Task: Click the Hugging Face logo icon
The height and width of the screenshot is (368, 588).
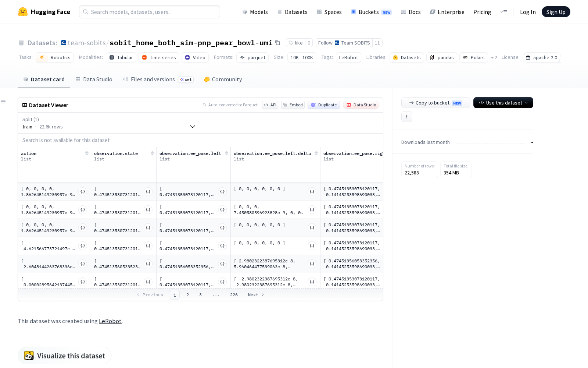Action: 23,12
